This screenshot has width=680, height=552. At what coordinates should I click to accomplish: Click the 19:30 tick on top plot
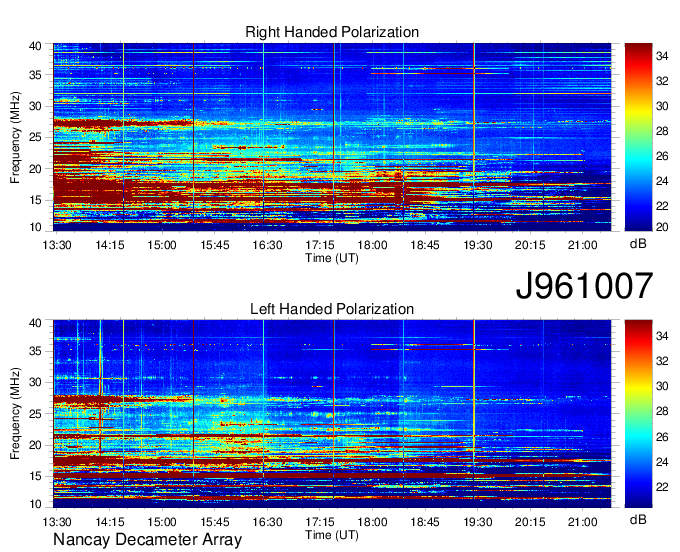pyautogui.click(x=477, y=245)
